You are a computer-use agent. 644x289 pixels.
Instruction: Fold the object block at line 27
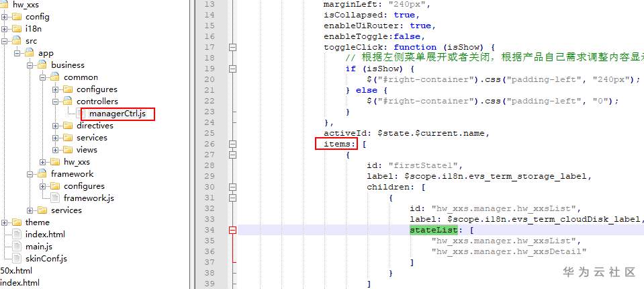click(233, 155)
